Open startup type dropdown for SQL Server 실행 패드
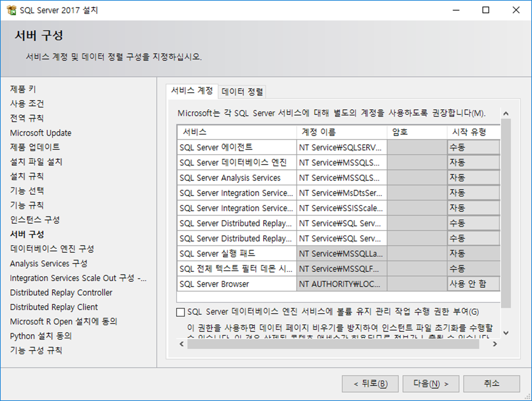 point(473,254)
